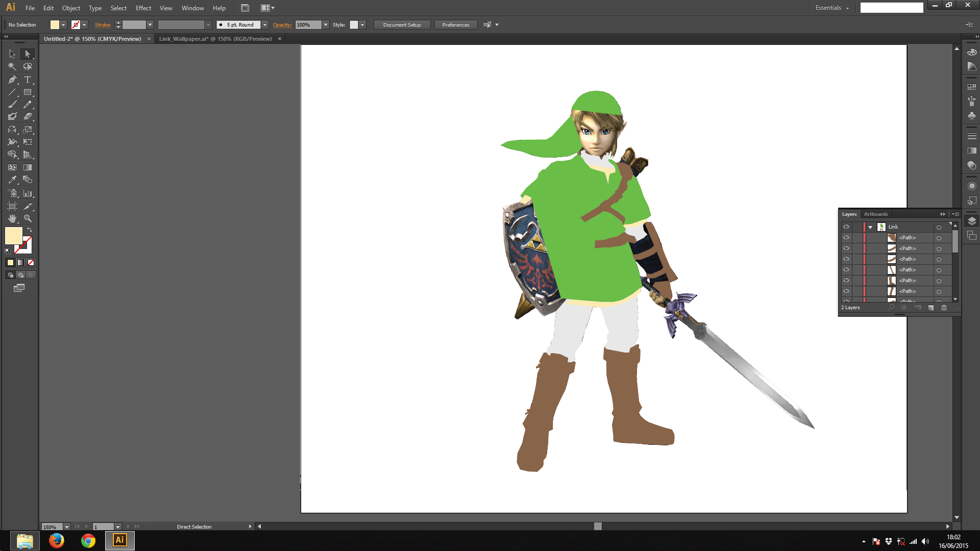Select the Scale tool
The width and height of the screenshot is (980, 551).
coord(28,130)
